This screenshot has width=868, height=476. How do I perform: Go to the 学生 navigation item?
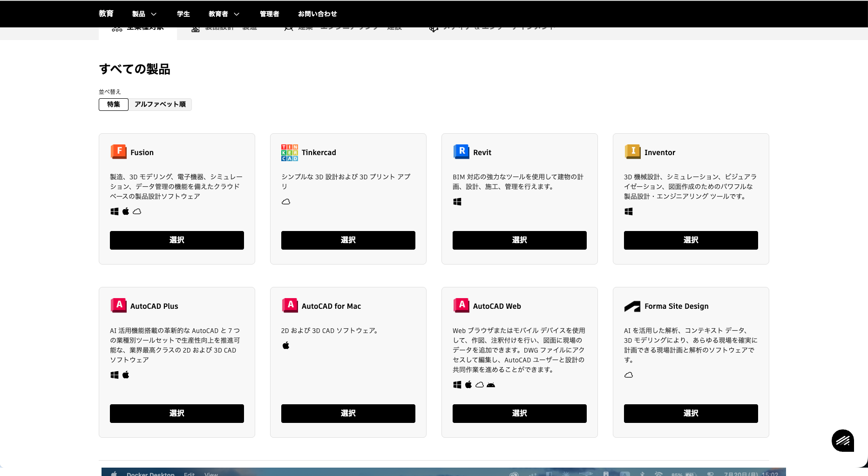pyautogui.click(x=183, y=14)
